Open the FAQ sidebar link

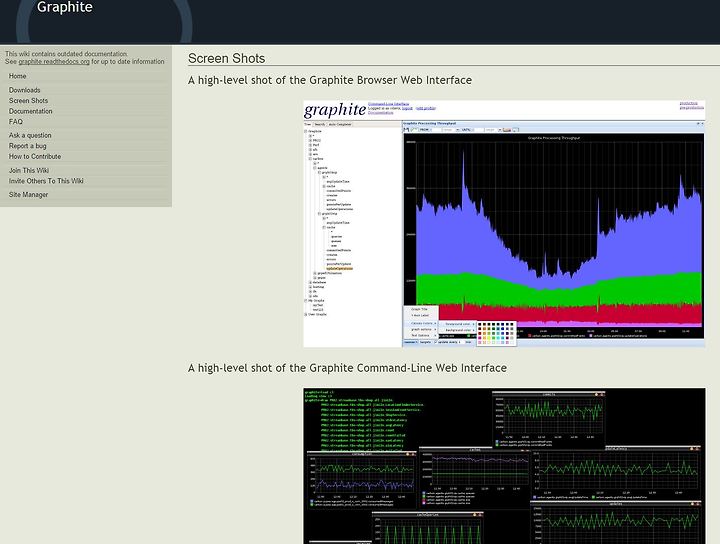pos(16,122)
